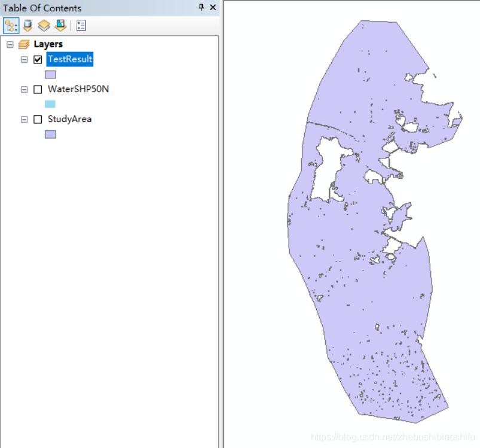480x448 pixels.
Task: Select the StudyArea layer name
Action: (71, 119)
